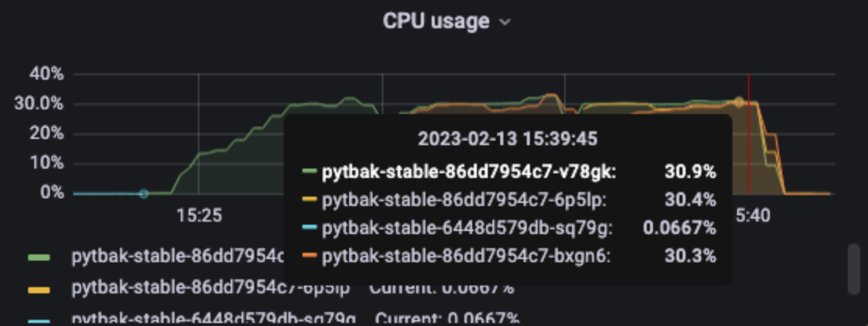
Task: Click the CPU usage chevron arrow
Action: [x=504, y=22]
